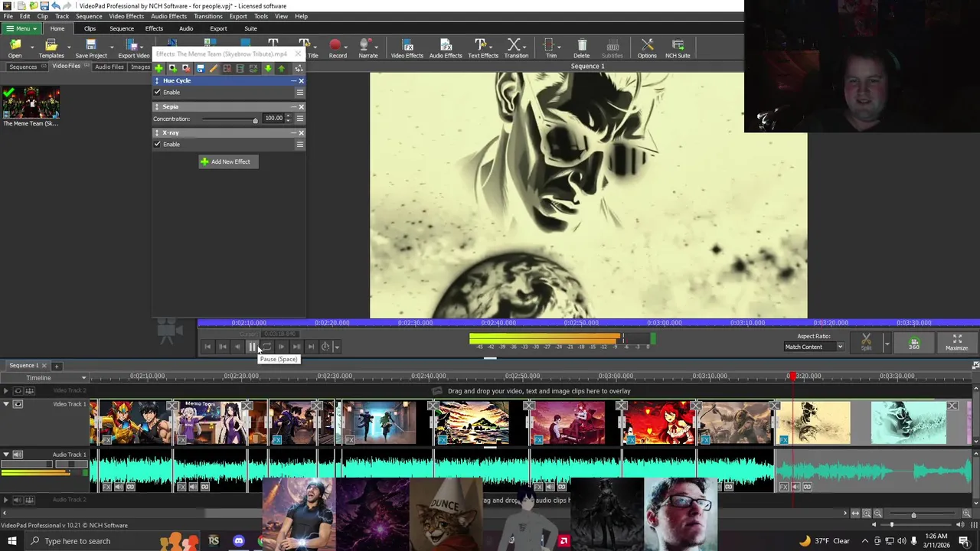This screenshot has width=980, height=551.
Task: Remove the X-ray effect with its X
Action: (301, 132)
